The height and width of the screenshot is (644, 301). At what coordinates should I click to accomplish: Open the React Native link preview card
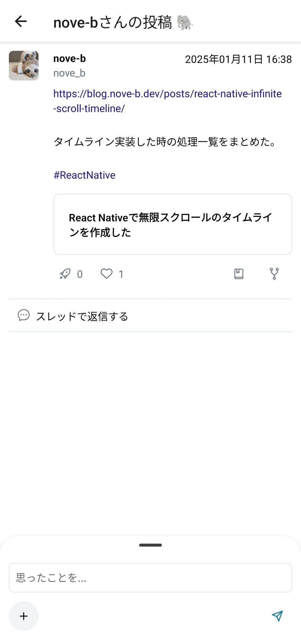(173, 224)
